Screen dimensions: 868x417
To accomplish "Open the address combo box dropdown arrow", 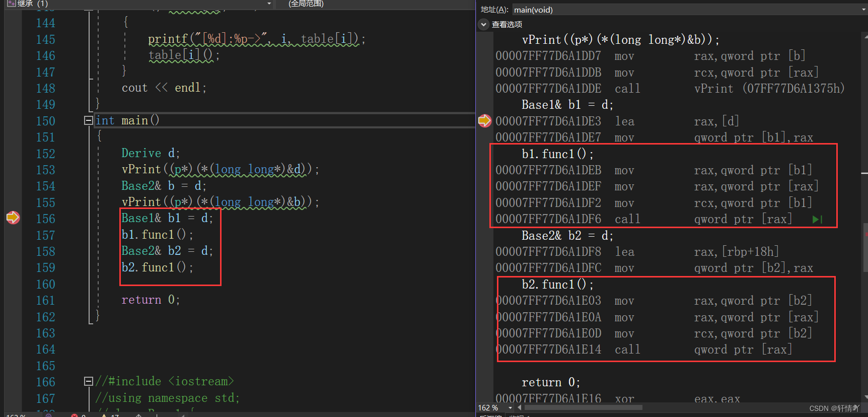I will [x=863, y=10].
